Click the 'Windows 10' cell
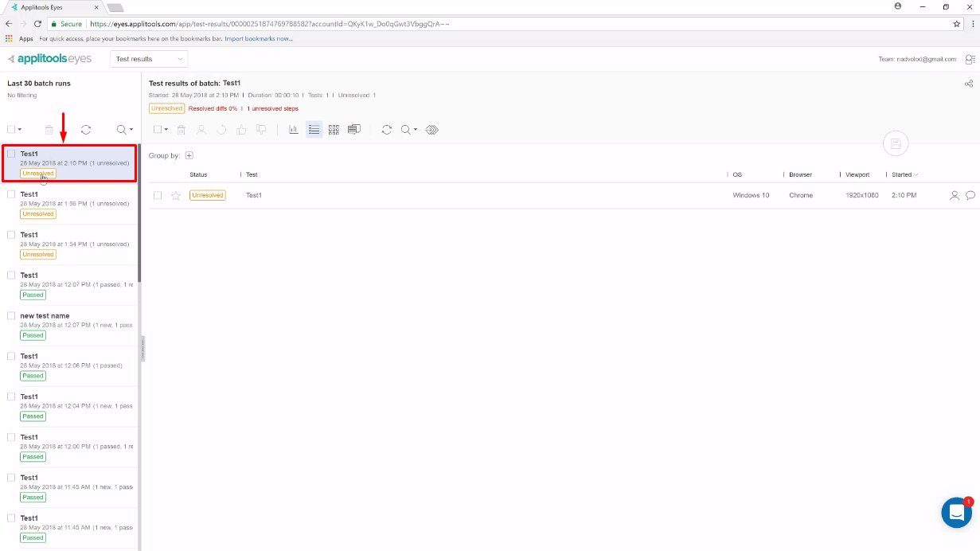The image size is (980, 551). [x=751, y=195]
